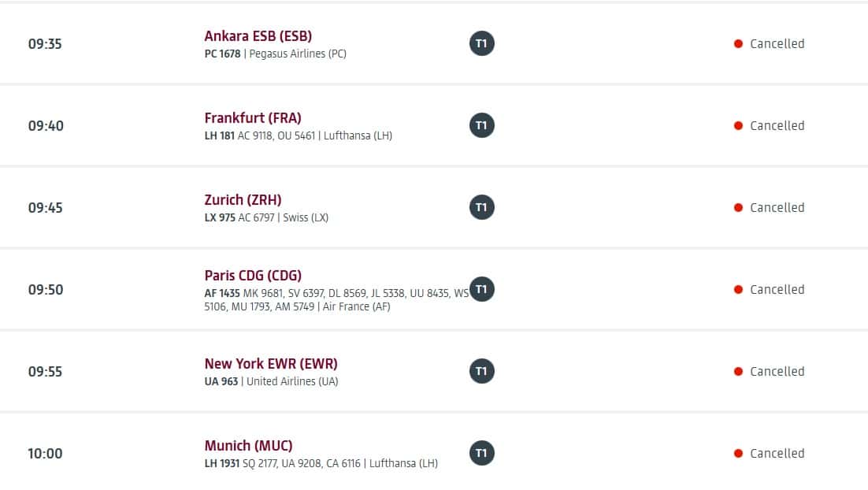Click the 10:00 departure time
Screen dimensions: 868x490
(45, 454)
